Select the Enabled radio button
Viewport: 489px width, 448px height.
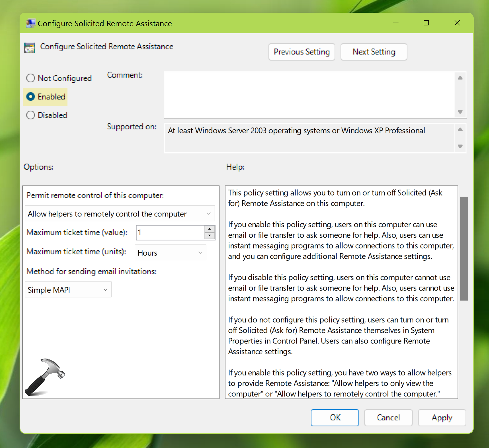[31, 97]
